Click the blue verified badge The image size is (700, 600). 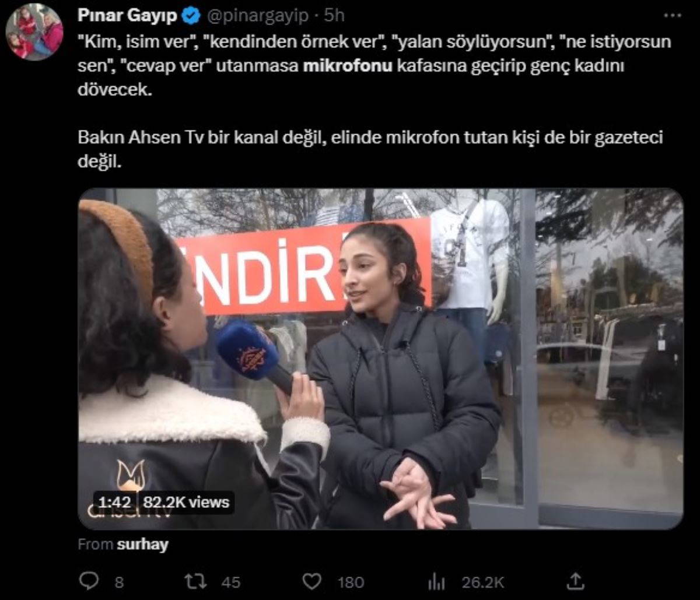click(191, 16)
